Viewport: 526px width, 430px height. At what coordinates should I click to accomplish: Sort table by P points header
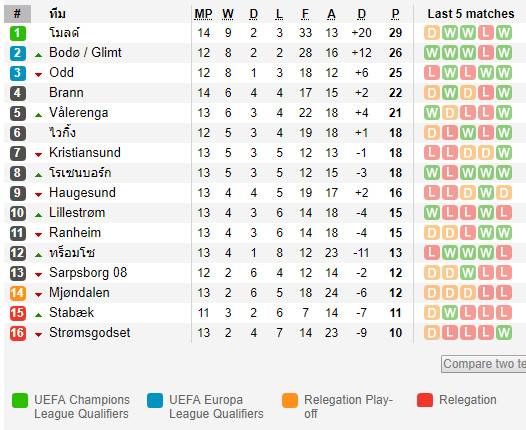(396, 14)
